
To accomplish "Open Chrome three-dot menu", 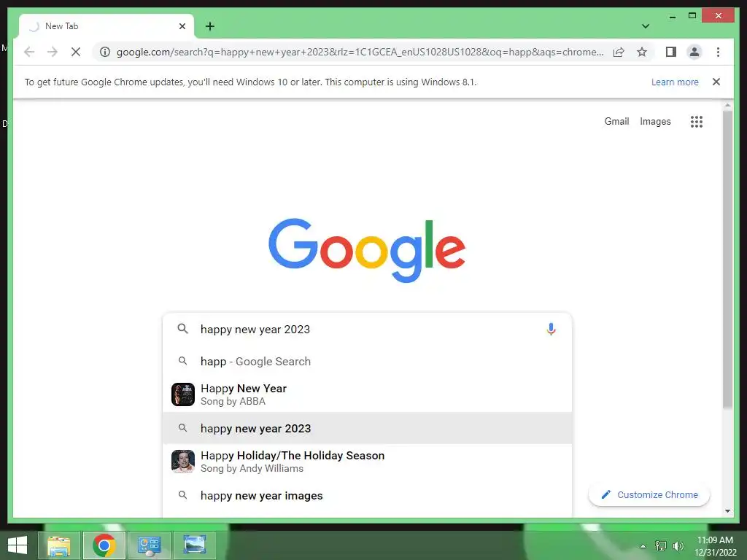I will (718, 52).
